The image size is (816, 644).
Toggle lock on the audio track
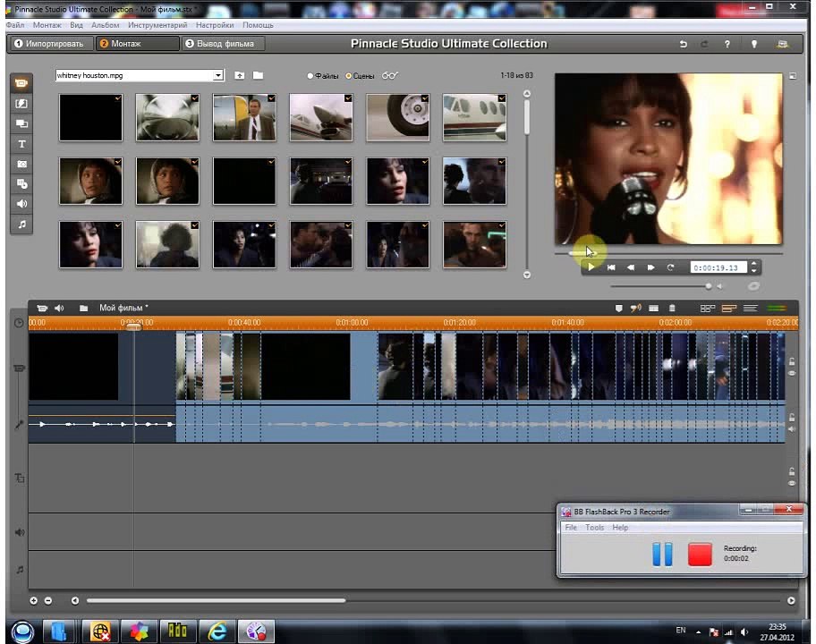click(792, 417)
